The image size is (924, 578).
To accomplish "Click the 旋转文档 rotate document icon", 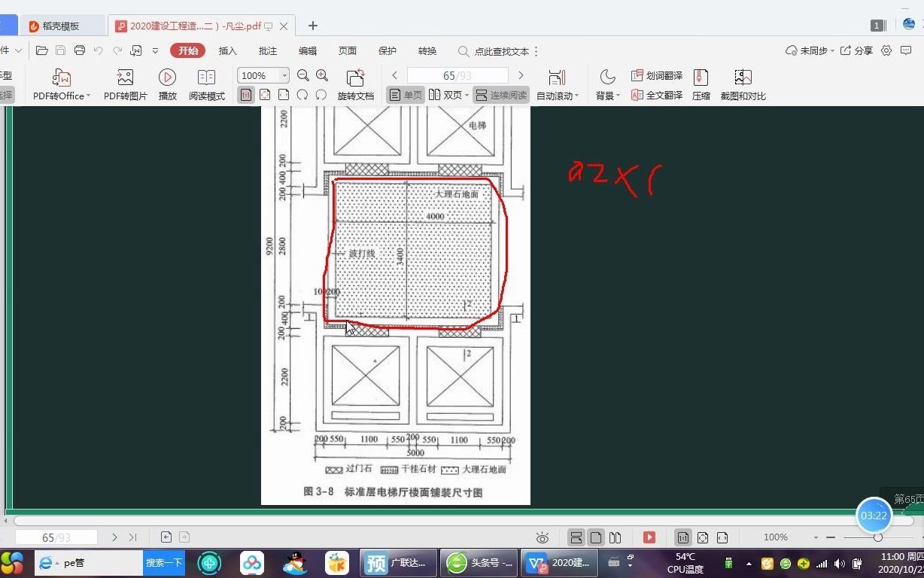I will pyautogui.click(x=355, y=83).
